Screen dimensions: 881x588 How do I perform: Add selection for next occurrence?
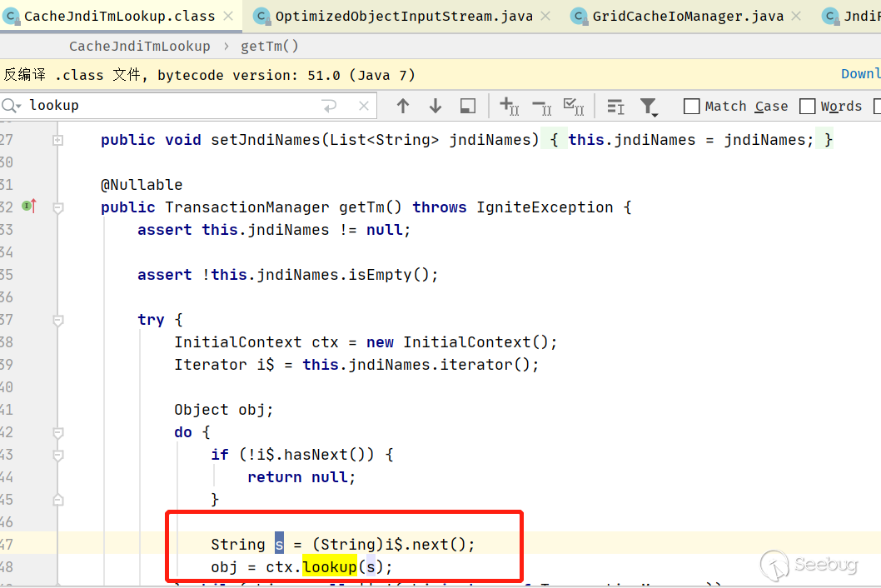click(509, 106)
